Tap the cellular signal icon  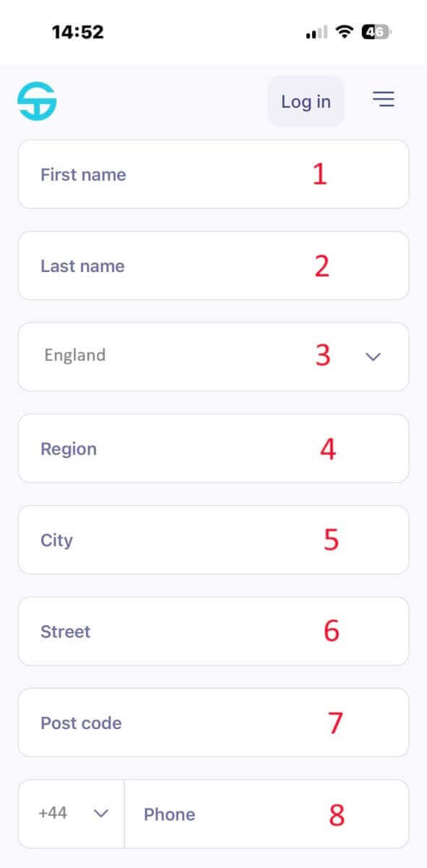316,31
